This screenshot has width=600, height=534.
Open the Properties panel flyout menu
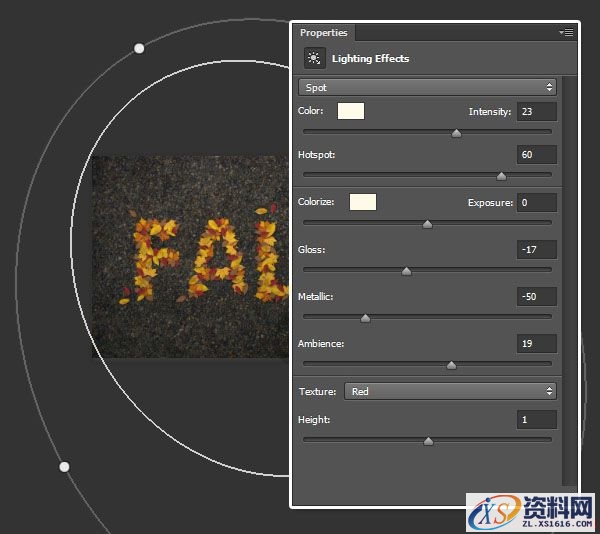[x=566, y=33]
